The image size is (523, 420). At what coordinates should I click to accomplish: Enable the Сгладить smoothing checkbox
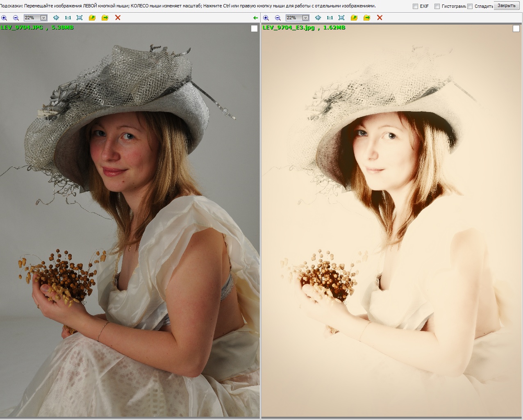click(x=470, y=6)
